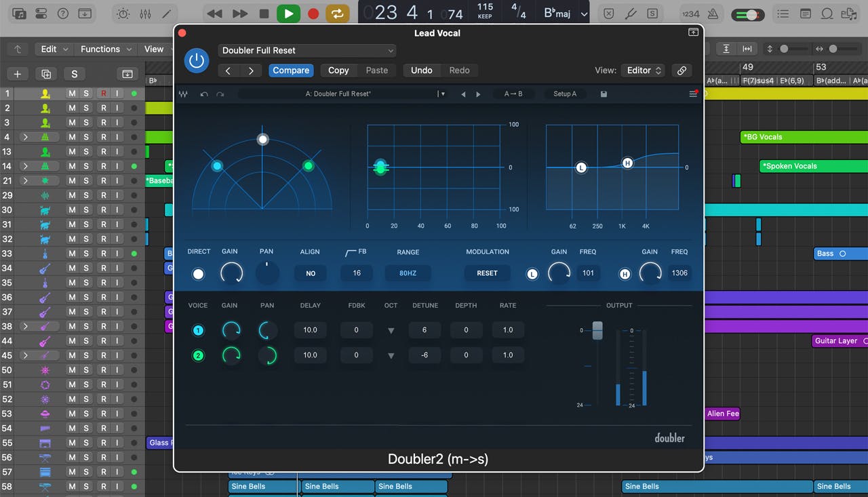Click the Stop transport button
The width and height of the screenshot is (868, 497).
[264, 14]
